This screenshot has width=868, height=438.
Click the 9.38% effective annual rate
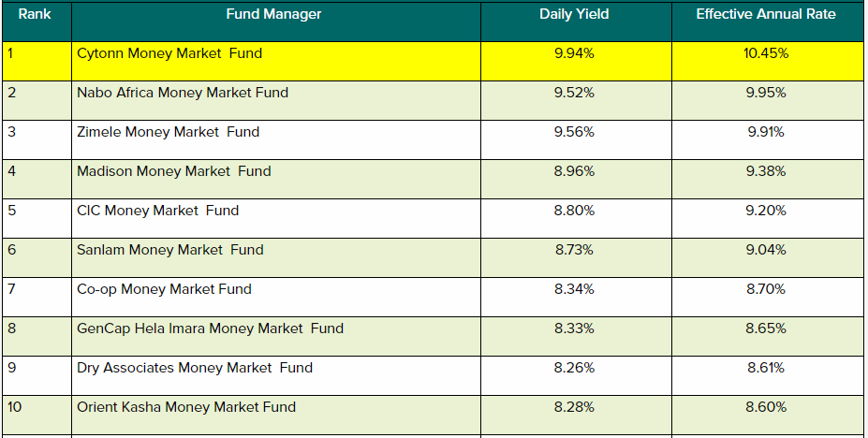pos(766,171)
